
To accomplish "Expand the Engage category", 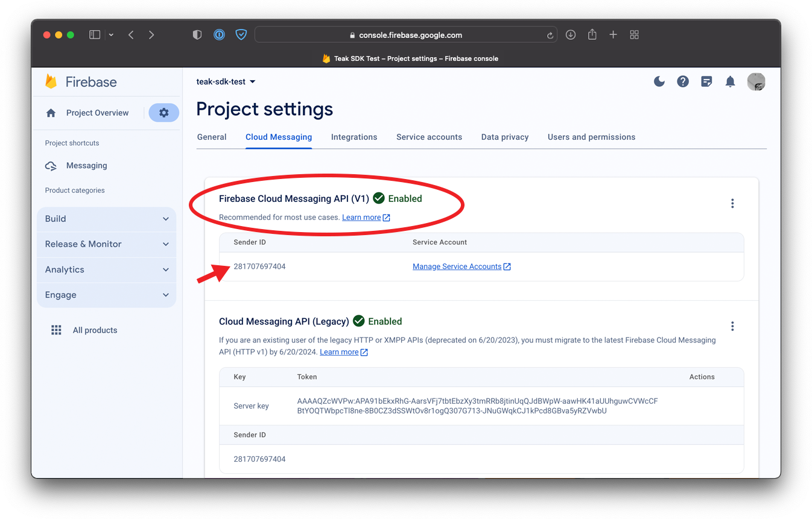I will [106, 295].
